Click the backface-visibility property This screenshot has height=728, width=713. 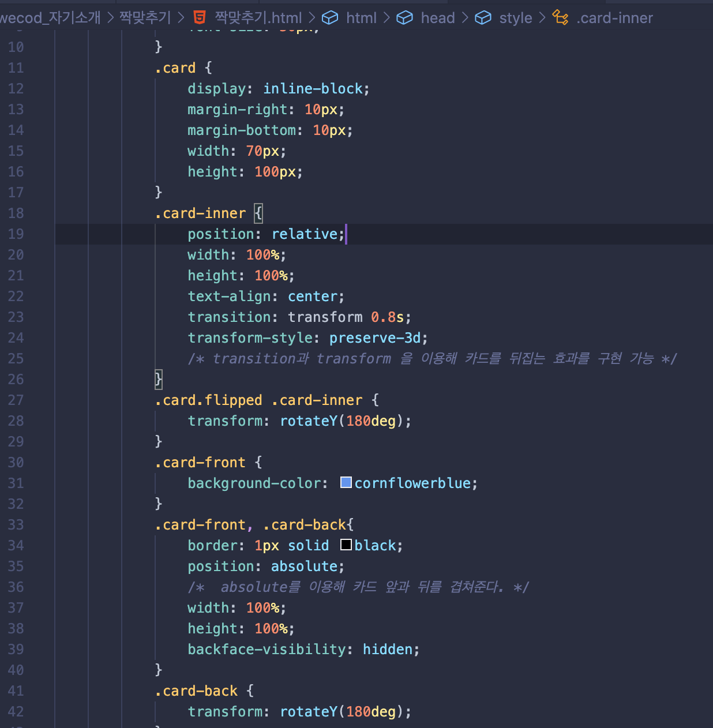267,650
